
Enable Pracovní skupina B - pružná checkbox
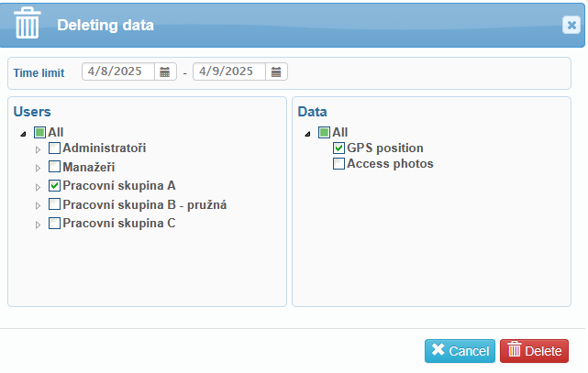(54, 204)
